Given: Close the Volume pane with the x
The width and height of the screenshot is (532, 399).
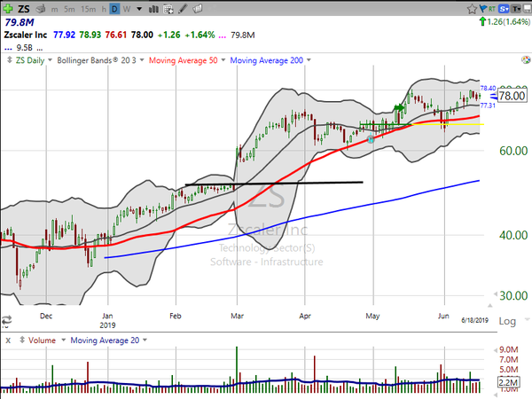Looking at the screenshot, I should point(8,340).
